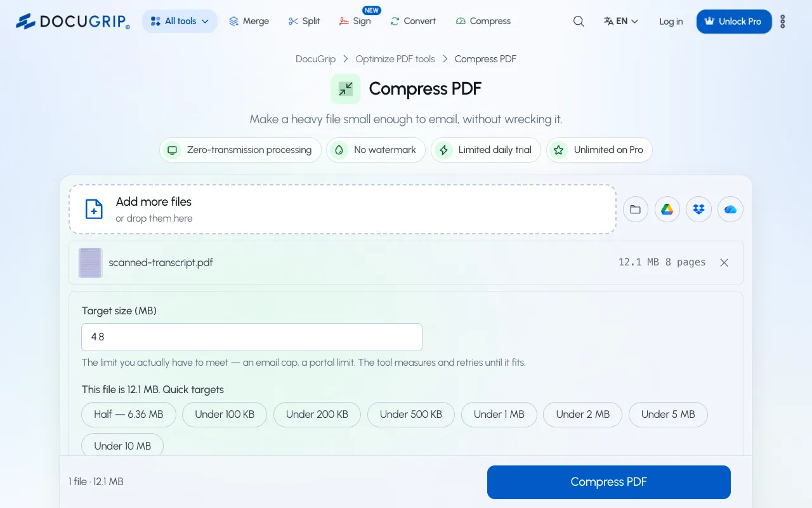The image size is (812, 508).
Task: Open the Split tool menu item
Action: (304, 21)
